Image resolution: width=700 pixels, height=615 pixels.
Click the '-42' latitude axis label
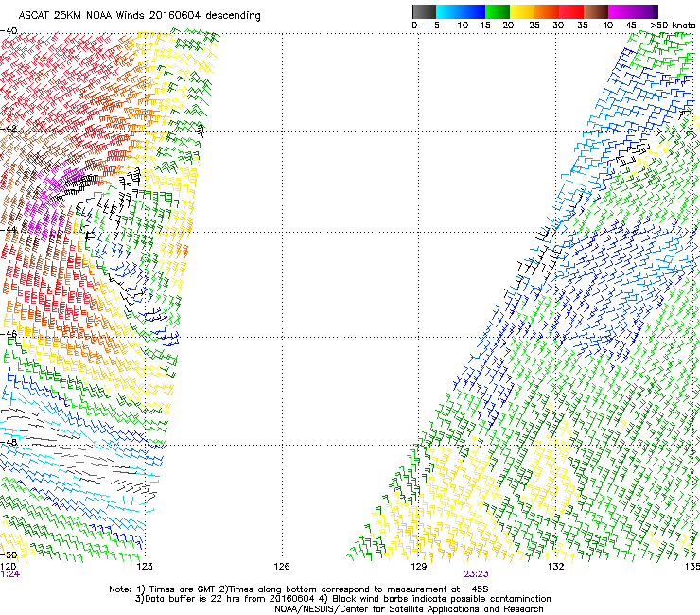pos(9,129)
